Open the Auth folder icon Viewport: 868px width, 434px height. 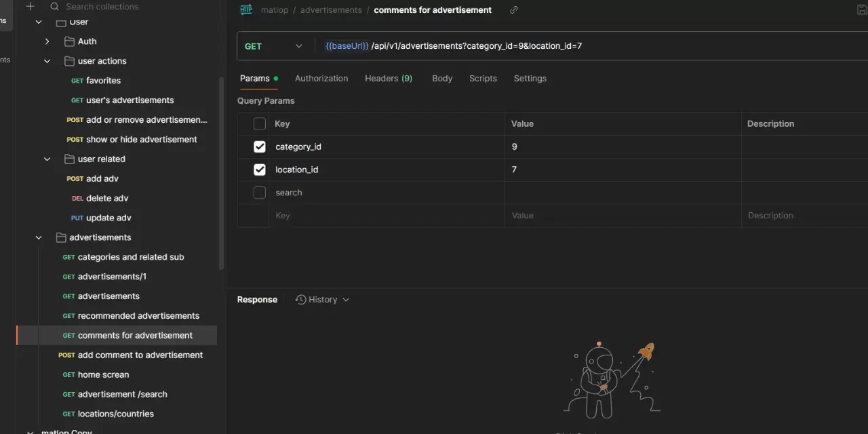tap(69, 41)
